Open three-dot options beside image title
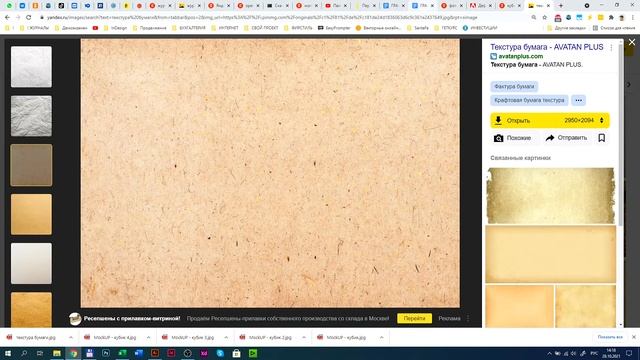 [611, 48]
